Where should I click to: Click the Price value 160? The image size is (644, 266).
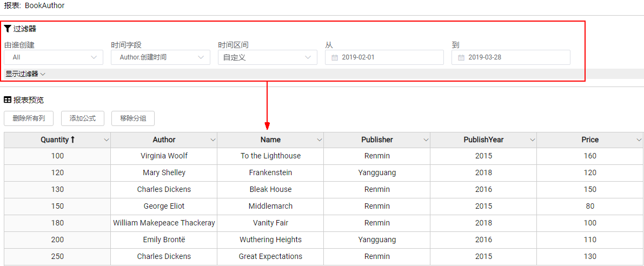pyautogui.click(x=590, y=156)
